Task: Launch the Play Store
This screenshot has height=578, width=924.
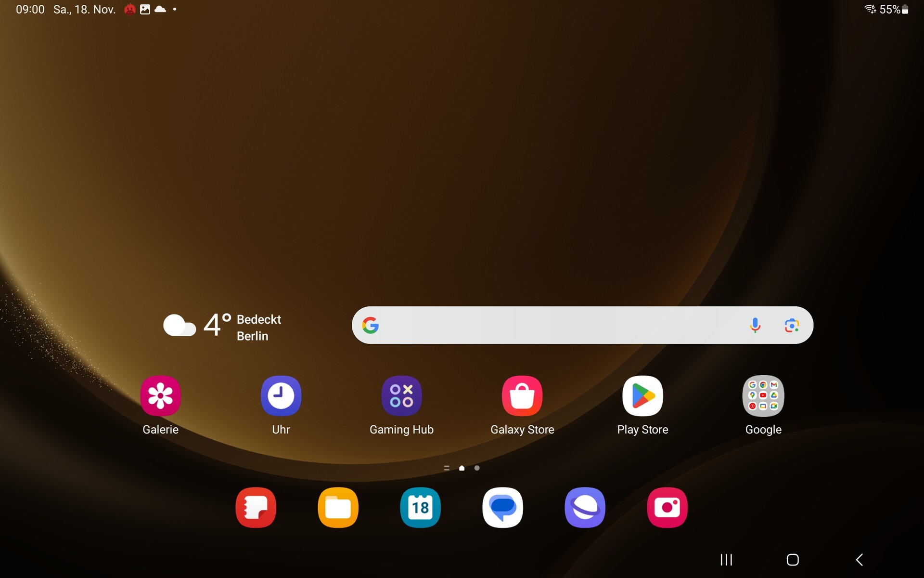Action: 642,396
